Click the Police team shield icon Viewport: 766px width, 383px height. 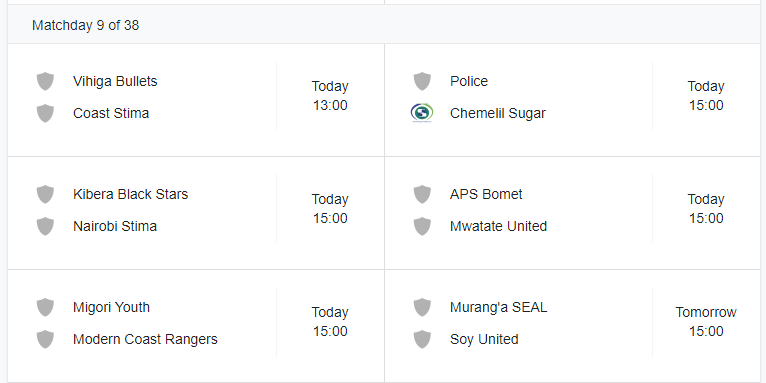pyautogui.click(x=422, y=81)
